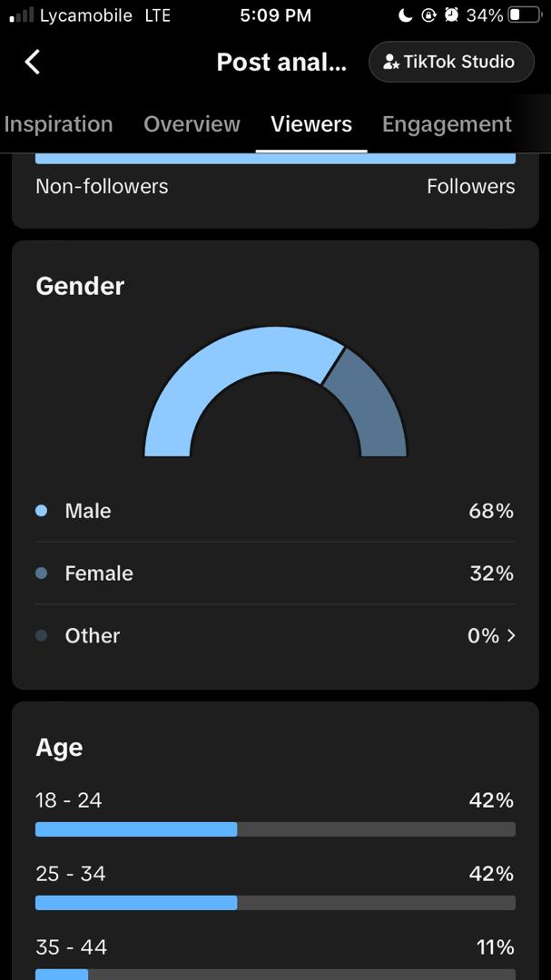Image resolution: width=551 pixels, height=980 pixels.
Task: Switch to the Engagement tab
Action: click(x=448, y=123)
